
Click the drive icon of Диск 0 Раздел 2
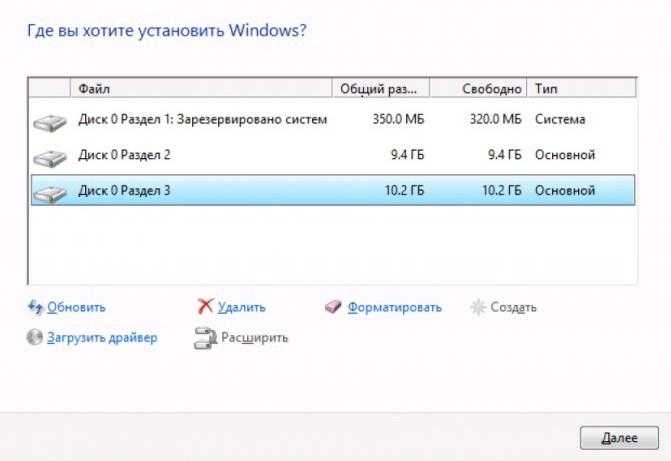pos(50,158)
